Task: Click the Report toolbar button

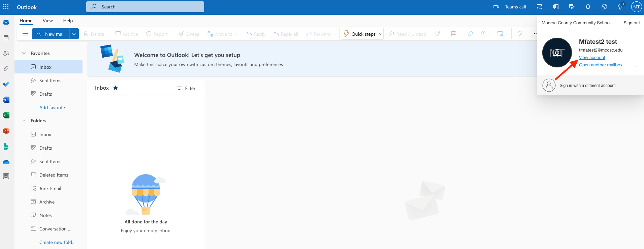Action: coord(157,34)
